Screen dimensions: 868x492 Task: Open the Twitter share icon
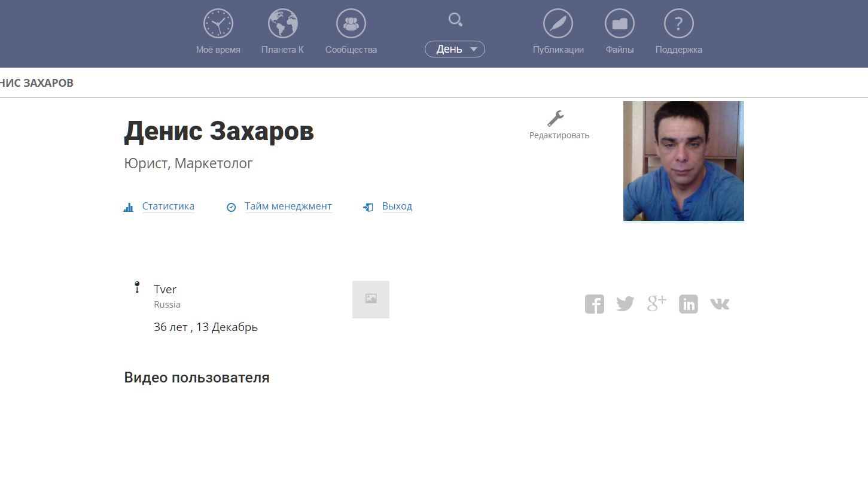[625, 304]
